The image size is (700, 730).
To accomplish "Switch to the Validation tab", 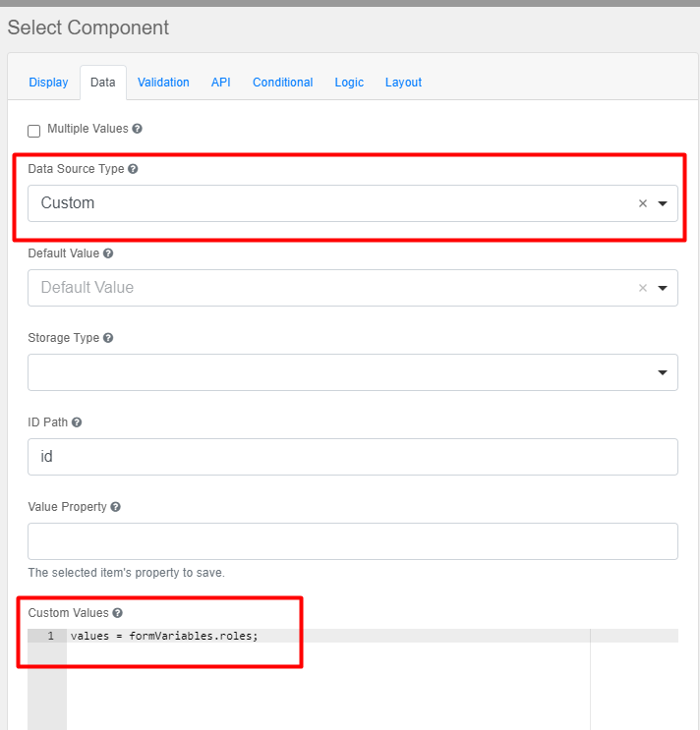I will click(x=163, y=83).
